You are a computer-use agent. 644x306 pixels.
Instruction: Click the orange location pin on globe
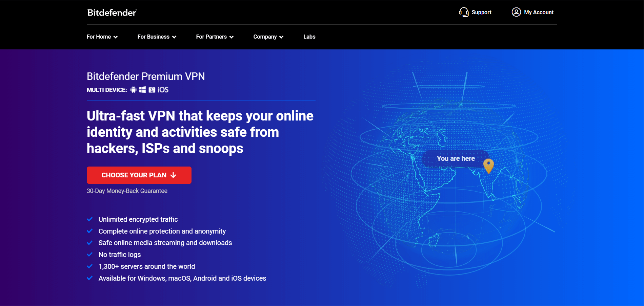pyautogui.click(x=488, y=166)
